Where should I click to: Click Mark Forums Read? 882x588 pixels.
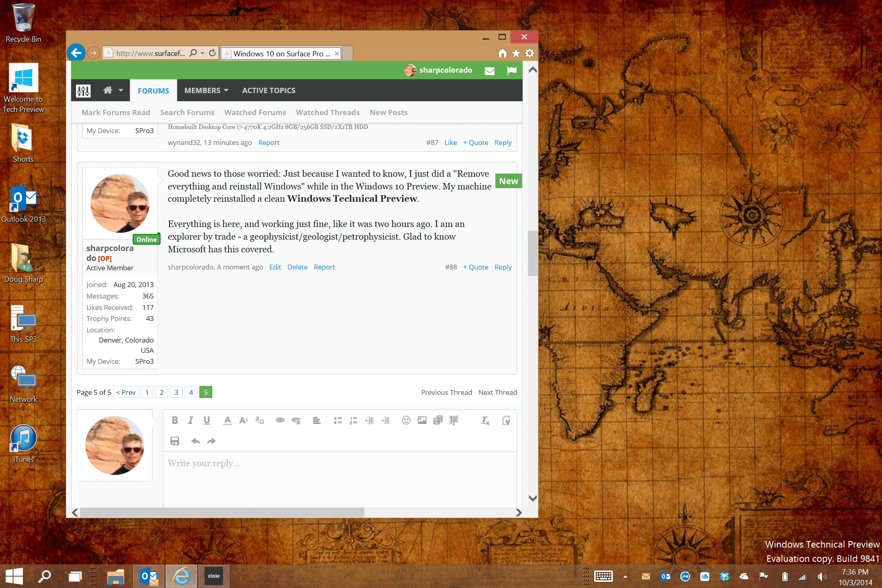(x=116, y=112)
